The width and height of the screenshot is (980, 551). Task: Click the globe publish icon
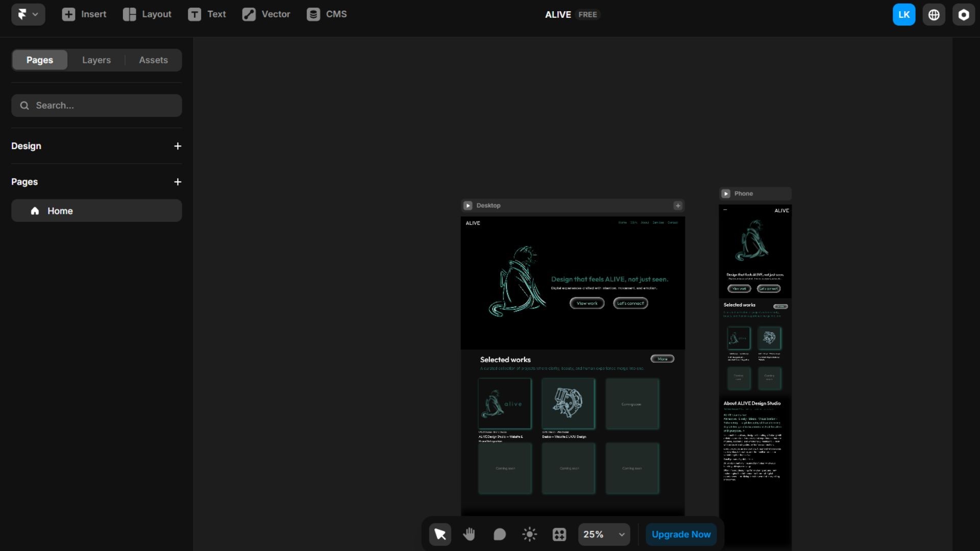(x=934, y=15)
